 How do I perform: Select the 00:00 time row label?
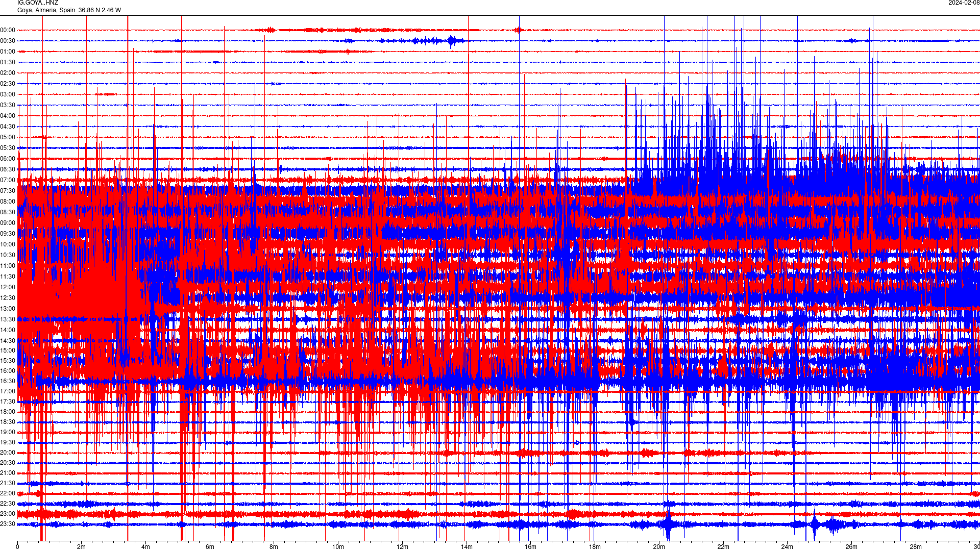click(8, 30)
